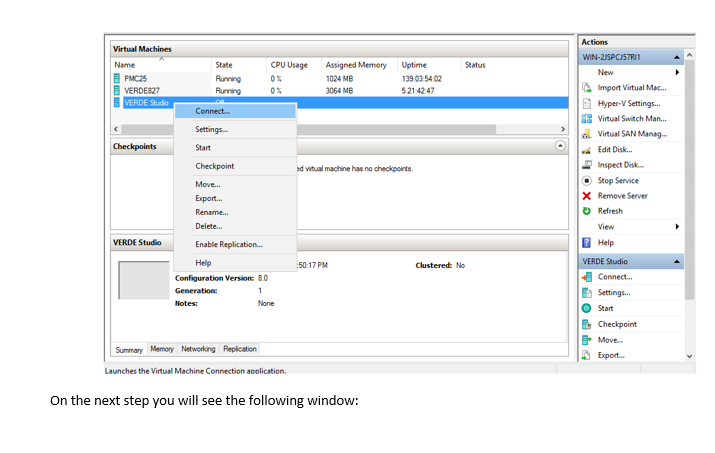Click New in the Actions pane
The width and height of the screenshot is (715, 453).
point(606,72)
